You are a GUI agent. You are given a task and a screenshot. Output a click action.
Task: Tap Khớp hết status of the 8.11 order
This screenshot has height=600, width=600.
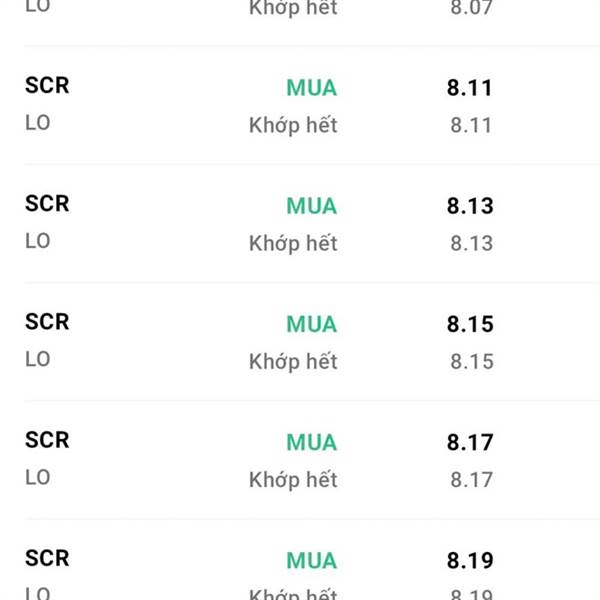(x=293, y=126)
